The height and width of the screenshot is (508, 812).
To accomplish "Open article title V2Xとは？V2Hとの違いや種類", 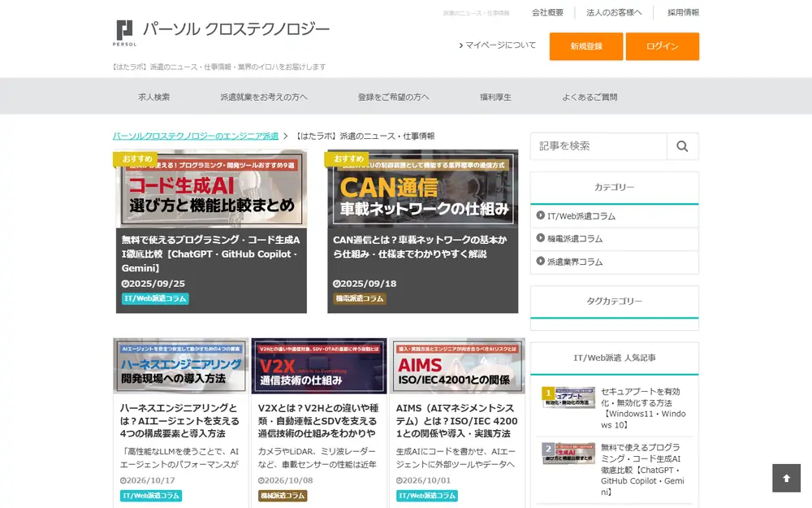I will coord(318,421).
